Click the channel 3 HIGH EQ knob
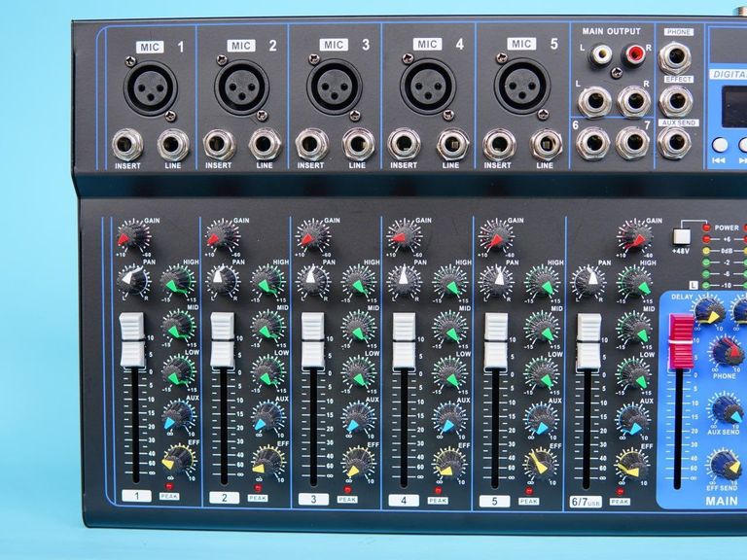 click(x=359, y=281)
